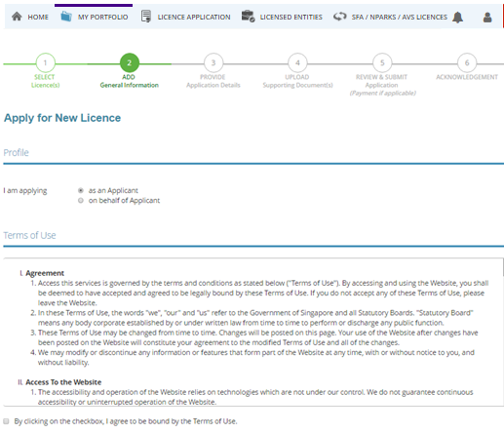Screen dimensions: 504x433
Task: Click the 'Terms of Use' section heading
Action: pos(29,235)
